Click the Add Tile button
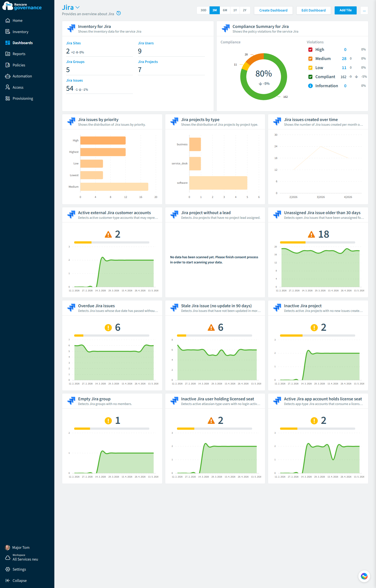The width and height of the screenshot is (376, 588). [346, 10]
